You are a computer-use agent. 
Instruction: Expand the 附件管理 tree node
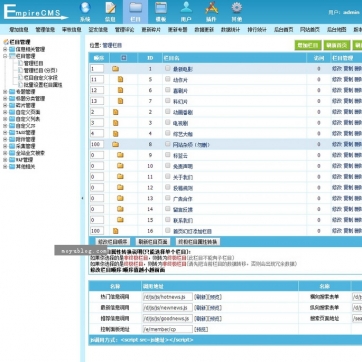click(5, 139)
